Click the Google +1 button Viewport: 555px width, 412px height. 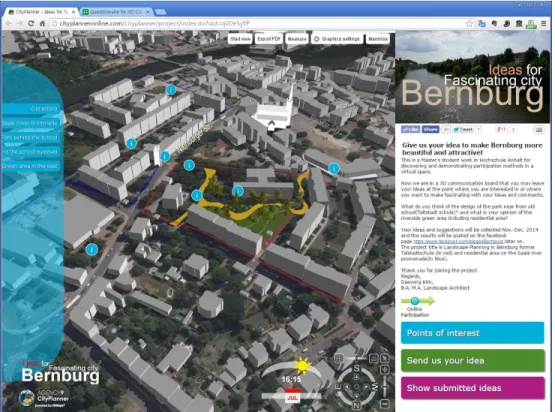[x=502, y=130]
